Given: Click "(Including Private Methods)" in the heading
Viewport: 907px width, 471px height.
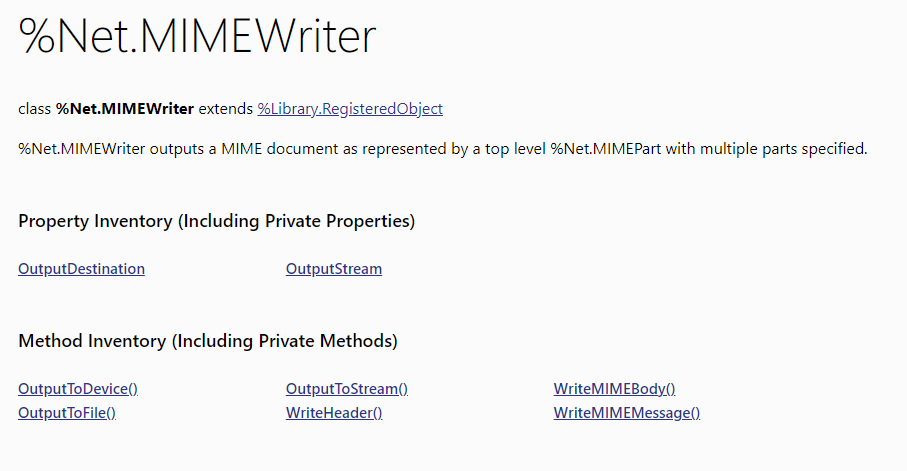Looking at the screenshot, I should (285, 341).
